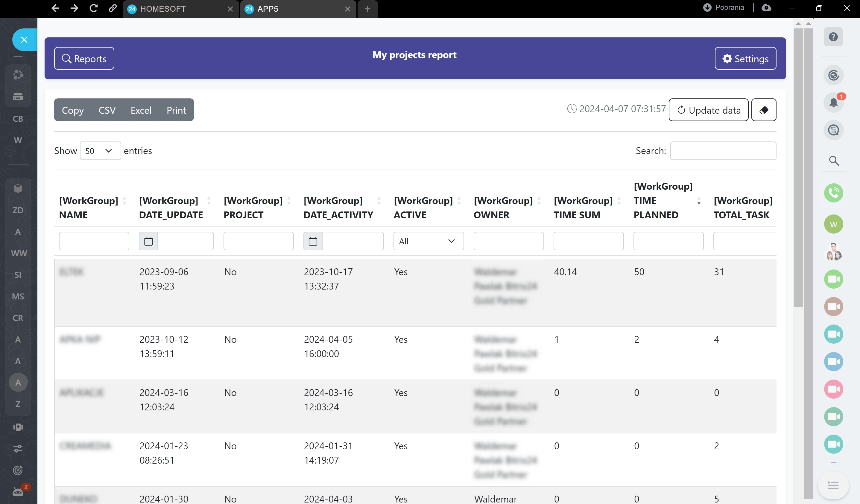Reload the page with refresh arrow

93,8
